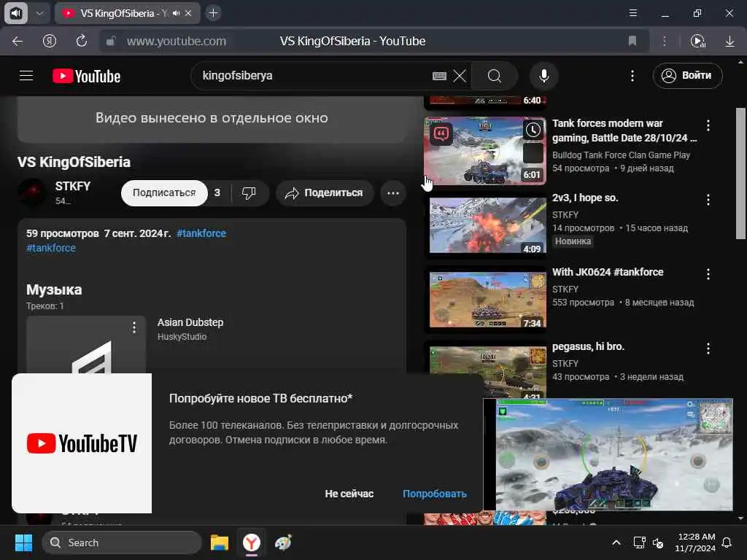The height and width of the screenshot is (560, 747).
Task: View site security lock info
Action: pos(111,42)
